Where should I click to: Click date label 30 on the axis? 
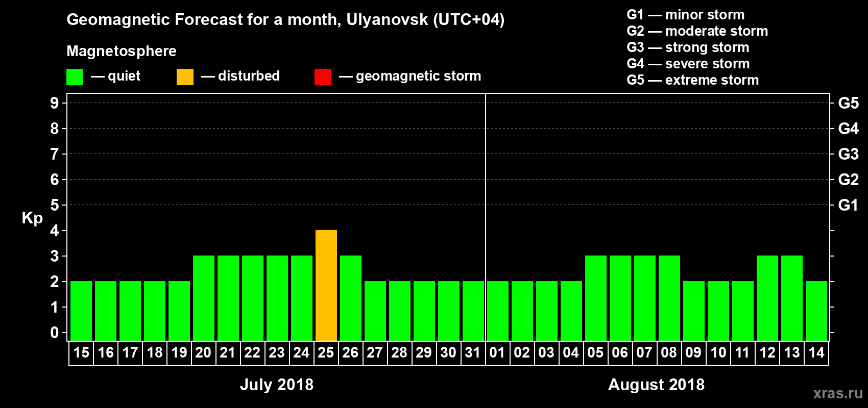click(448, 352)
